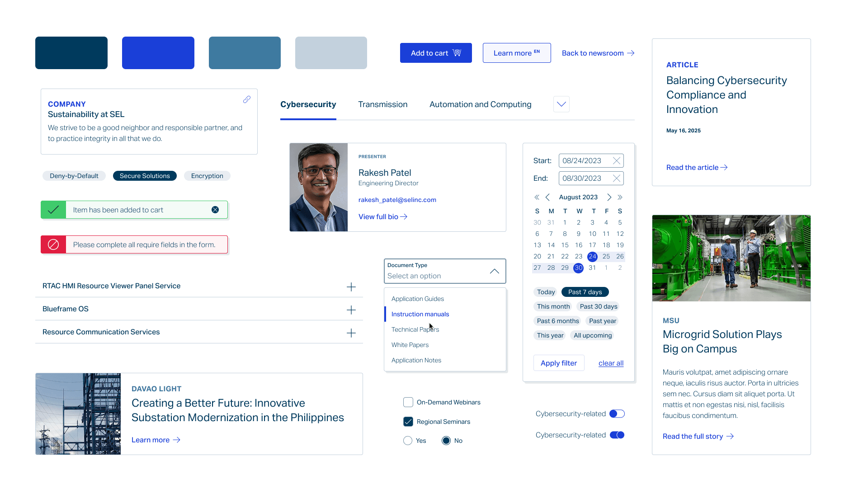Open the tabs overflow chevron dropdown
This screenshot has width=868, height=488.
click(x=561, y=104)
